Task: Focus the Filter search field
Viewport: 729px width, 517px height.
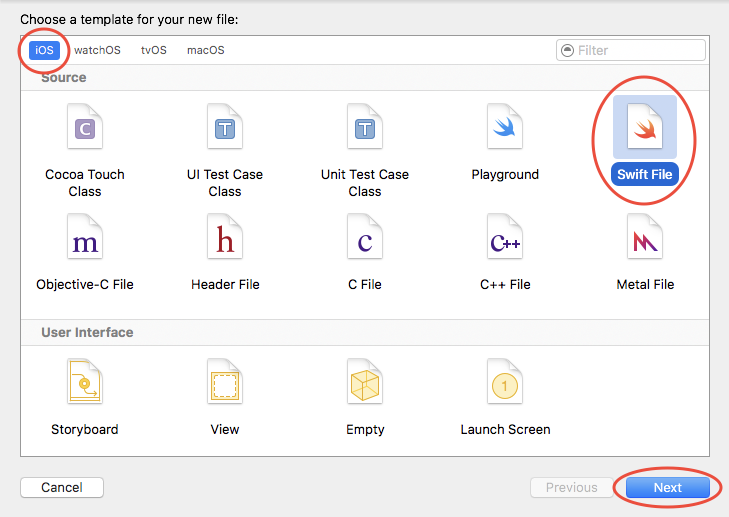Action: coord(639,50)
